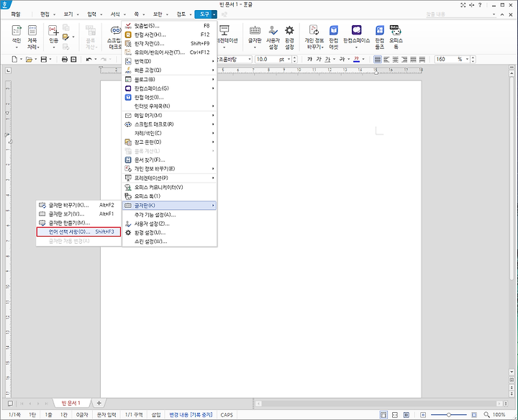Open 한컴 사전(H) from Tools menu

point(170,35)
